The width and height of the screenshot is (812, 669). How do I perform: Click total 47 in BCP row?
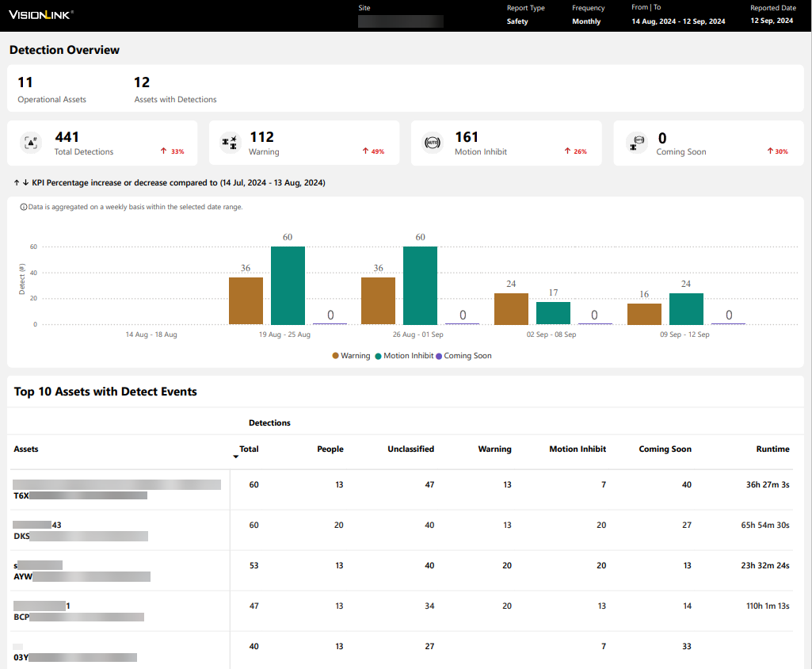[x=254, y=606]
